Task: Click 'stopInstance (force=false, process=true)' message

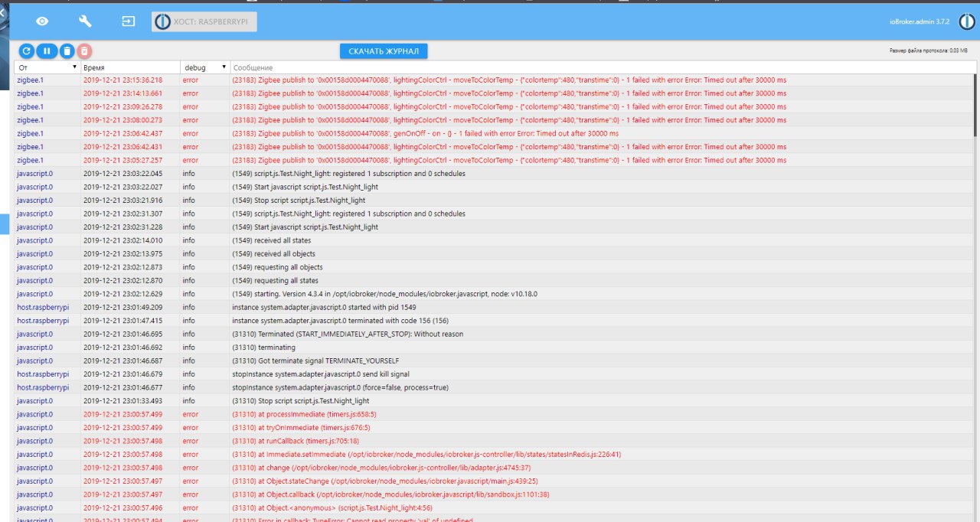Action: pyautogui.click(x=340, y=388)
